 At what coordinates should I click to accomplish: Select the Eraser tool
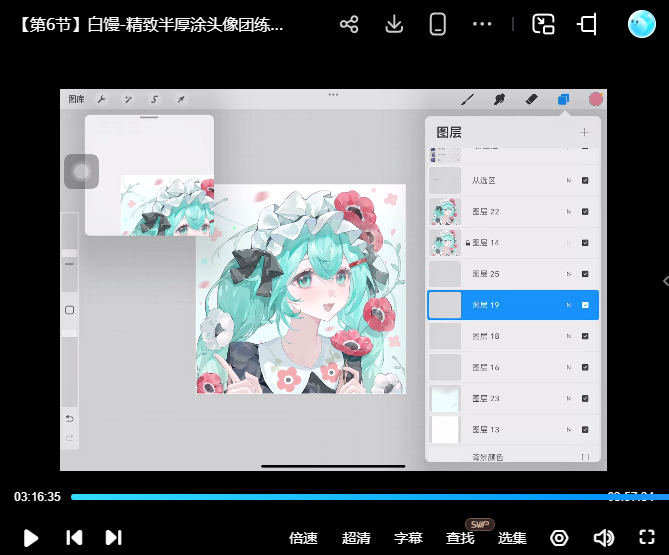[x=532, y=99]
